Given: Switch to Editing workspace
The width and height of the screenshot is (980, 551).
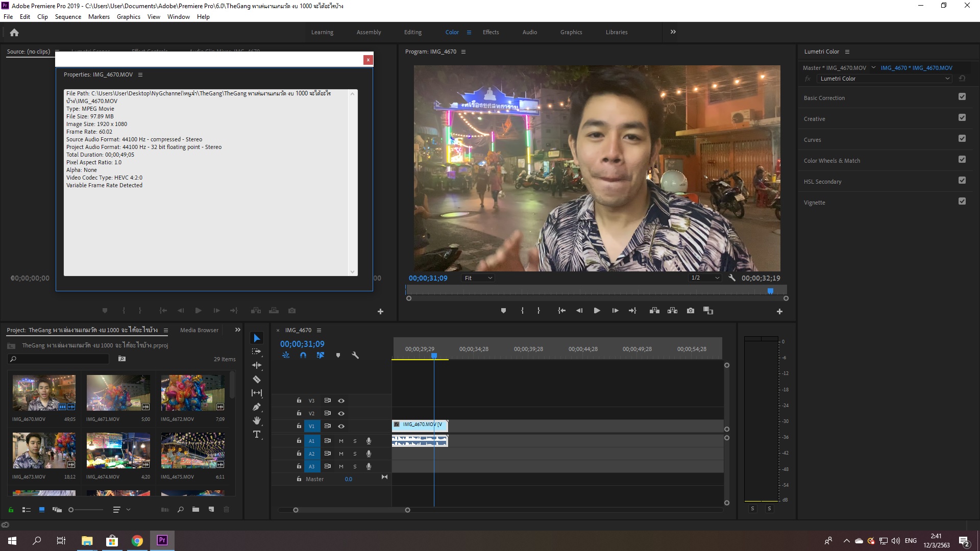Looking at the screenshot, I should click(412, 32).
